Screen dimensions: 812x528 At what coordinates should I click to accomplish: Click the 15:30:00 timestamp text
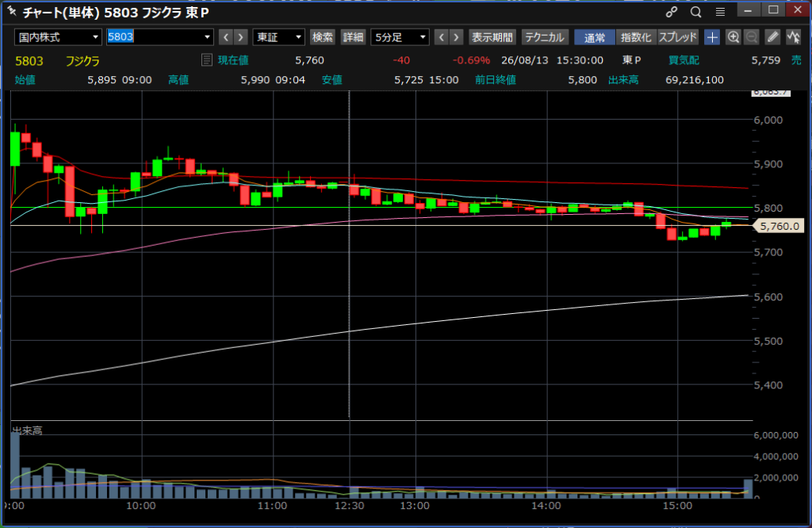coord(580,60)
